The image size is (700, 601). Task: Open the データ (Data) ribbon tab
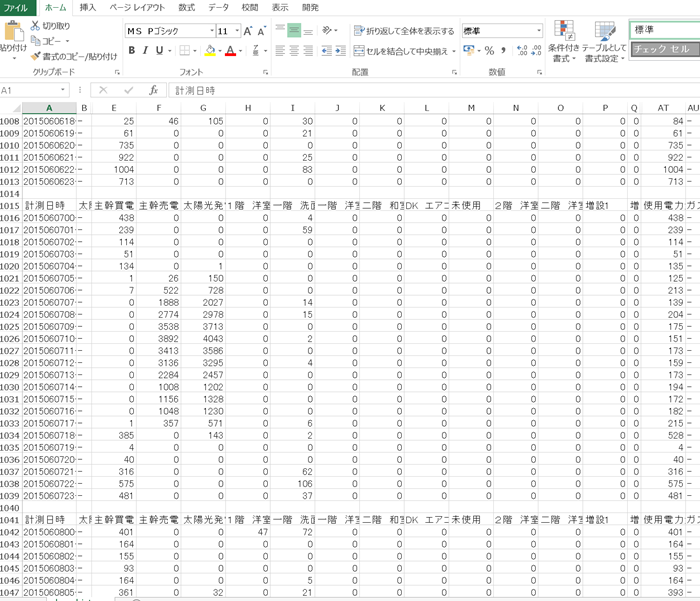pyautogui.click(x=218, y=7)
